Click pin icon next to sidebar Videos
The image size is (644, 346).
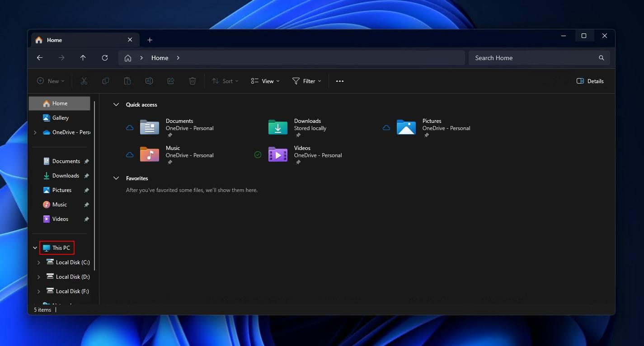86,219
